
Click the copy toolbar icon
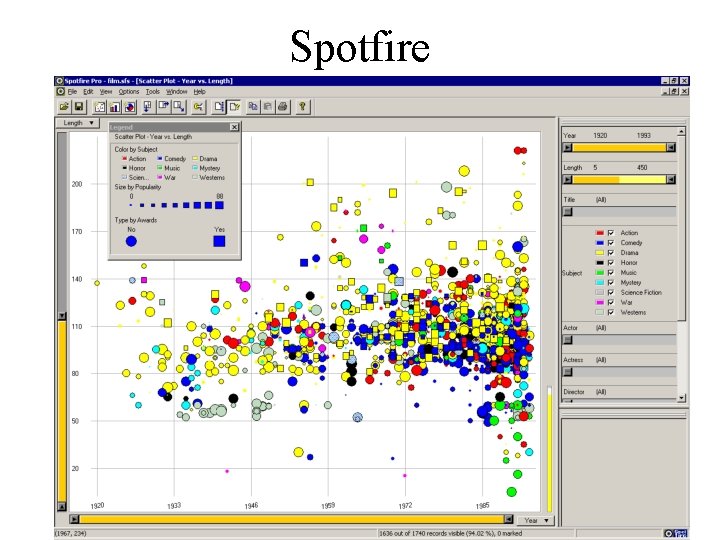tap(253, 107)
